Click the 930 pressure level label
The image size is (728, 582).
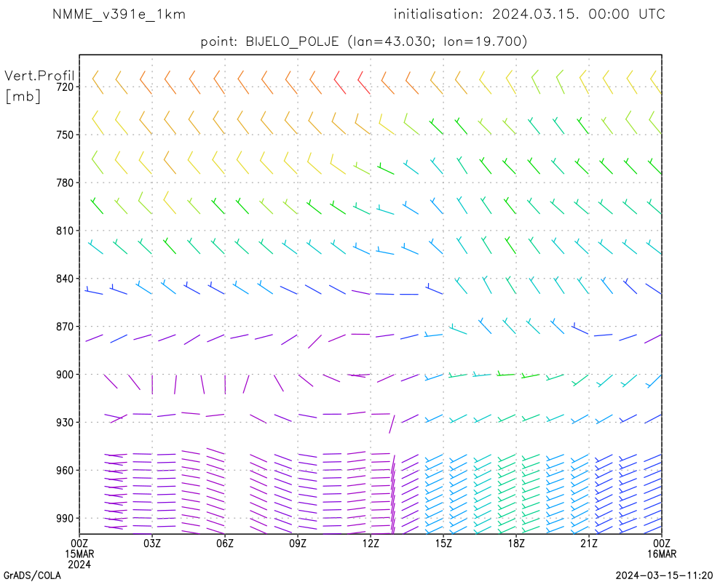65,423
